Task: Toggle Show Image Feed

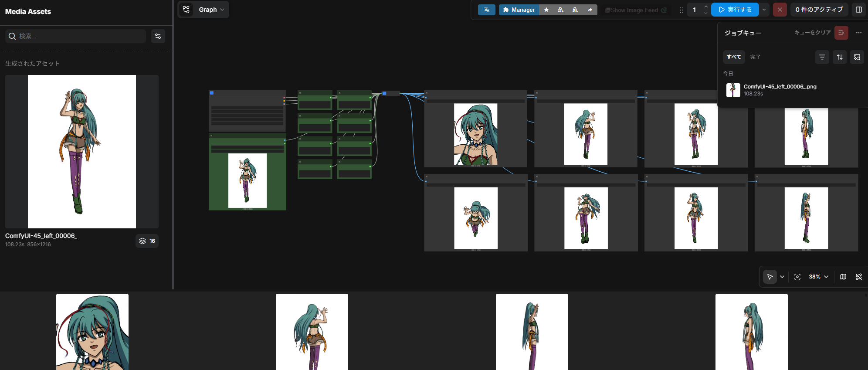Action: 636,10
